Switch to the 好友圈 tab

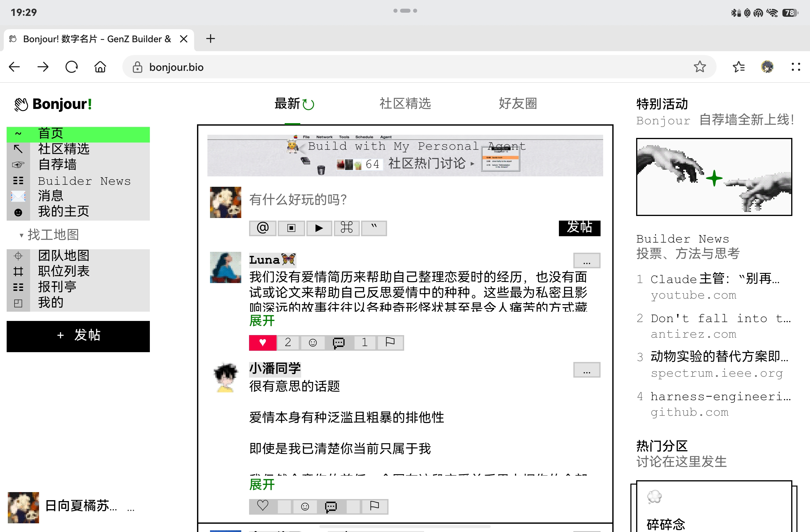pos(518,104)
